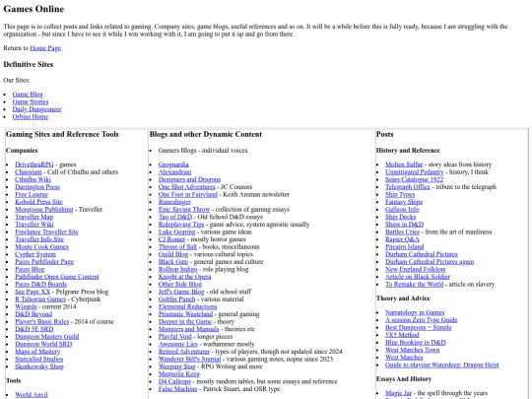This screenshot has height=399, width=532.
Task: Visit Retired Adventurer link
Action: (x=184, y=351)
